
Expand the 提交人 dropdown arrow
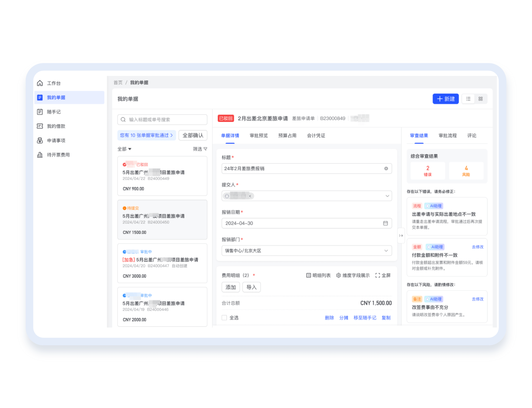point(387,196)
